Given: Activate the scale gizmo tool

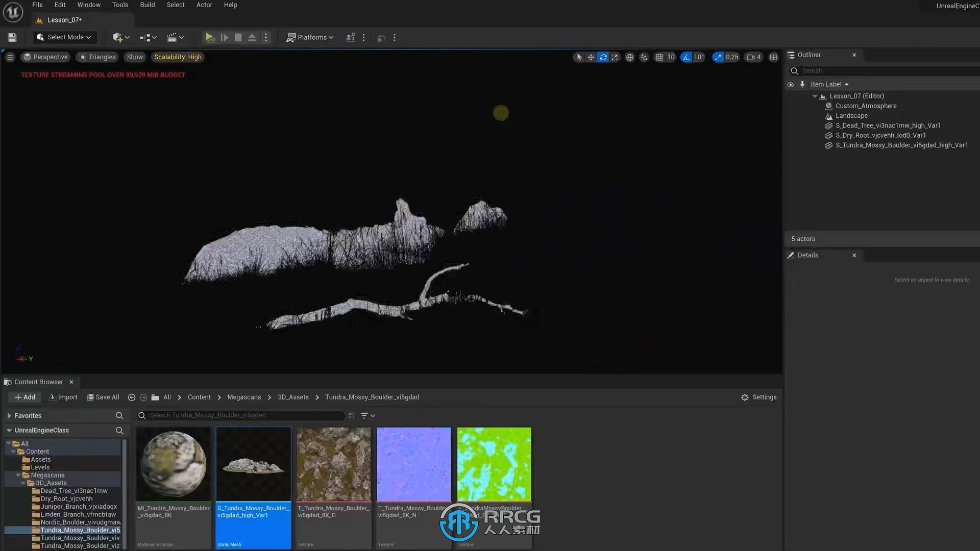Looking at the screenshot, I should (x=615, y=57).
